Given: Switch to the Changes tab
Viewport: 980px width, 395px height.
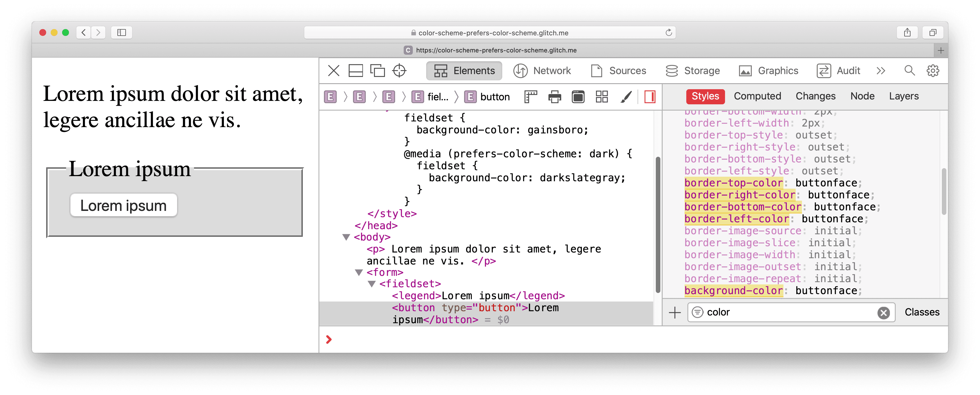Looking at the screenshot, I should (x=814, y=96).
